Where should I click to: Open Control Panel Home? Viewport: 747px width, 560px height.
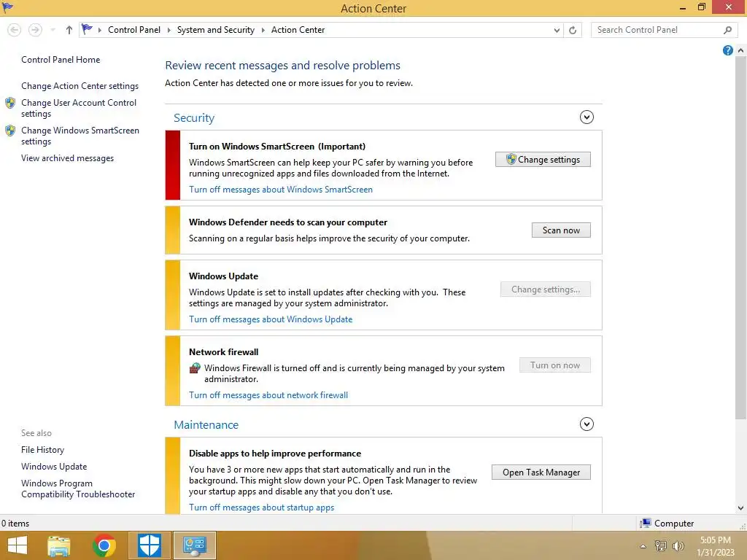click(61, 60)
